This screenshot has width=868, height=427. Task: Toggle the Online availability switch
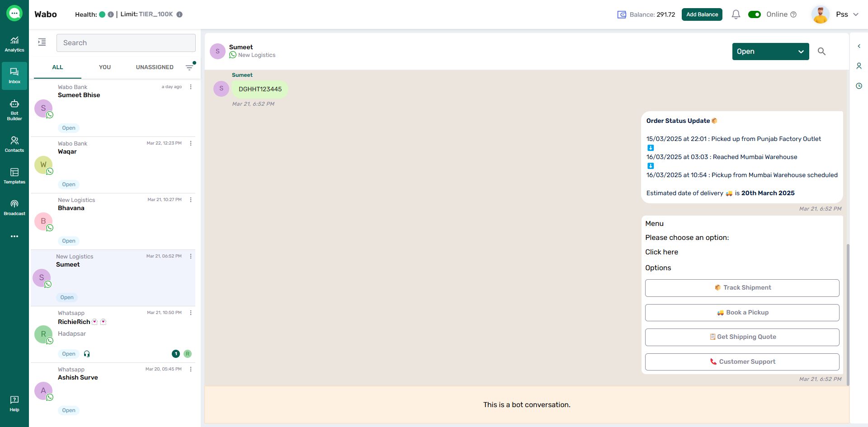tap(755, 14)
